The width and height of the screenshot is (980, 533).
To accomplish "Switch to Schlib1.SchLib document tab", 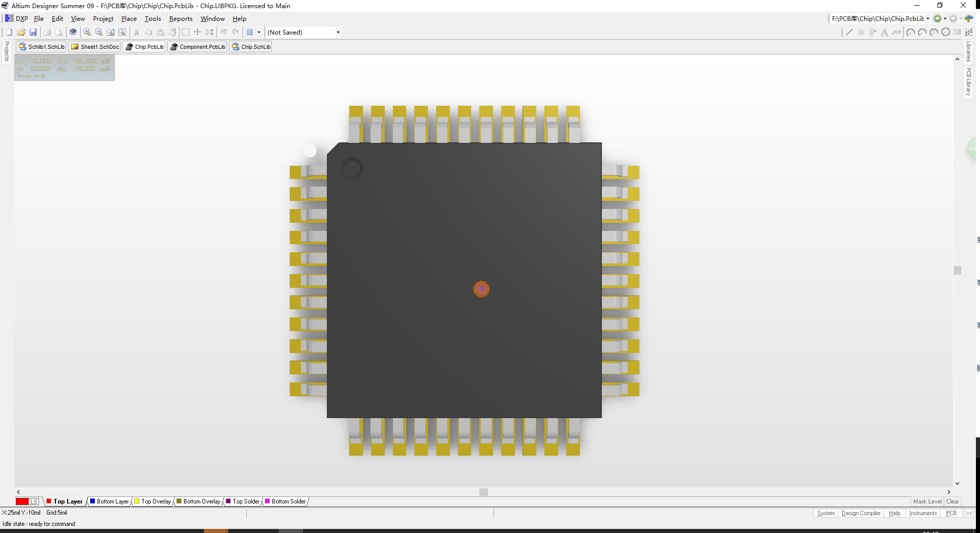I will click(41, 47).
